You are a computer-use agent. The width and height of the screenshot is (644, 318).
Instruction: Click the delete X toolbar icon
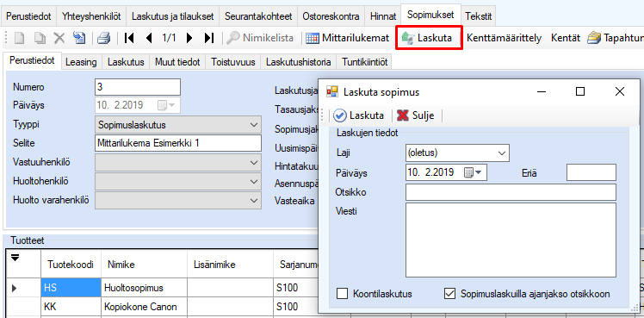coord(59,38)
